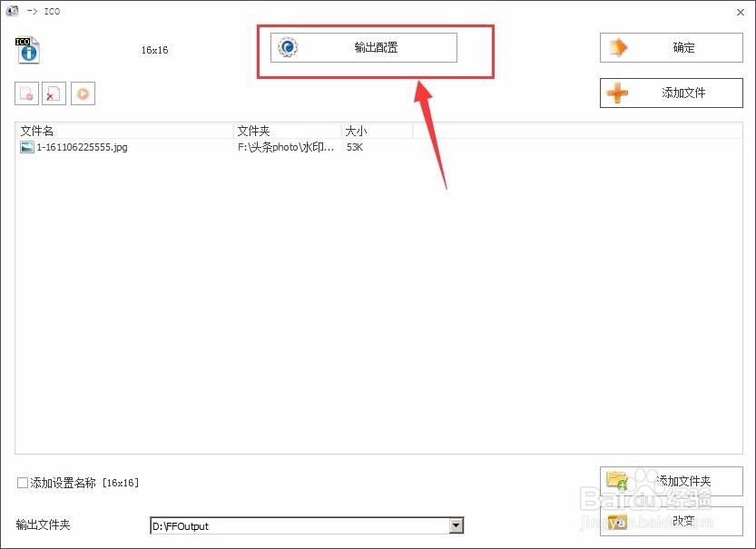Click the 添加文件夹 add folder button
This screenshot has height=549, width=756.
672,481
